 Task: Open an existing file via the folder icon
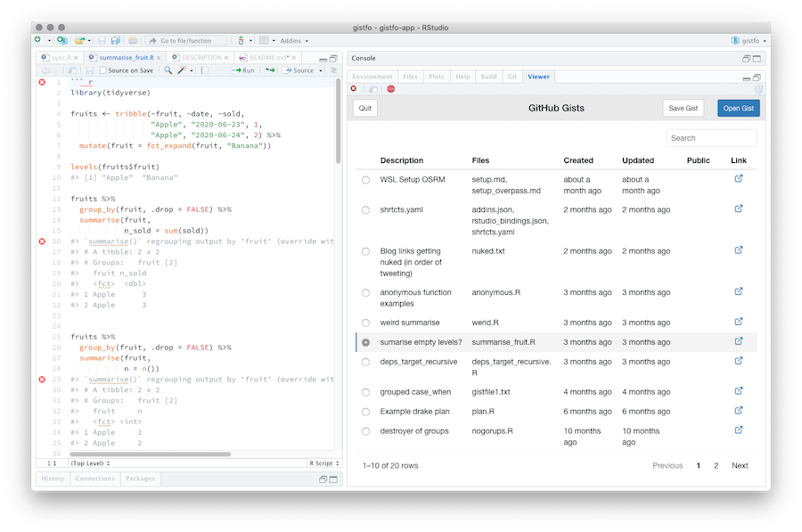tap(79, 40)
